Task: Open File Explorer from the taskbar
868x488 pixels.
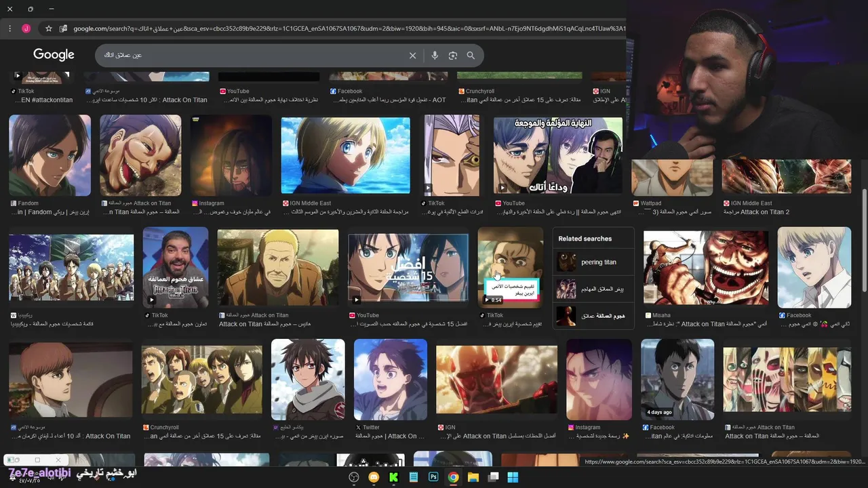Action: pyautogui.click(x=473, y=477)
